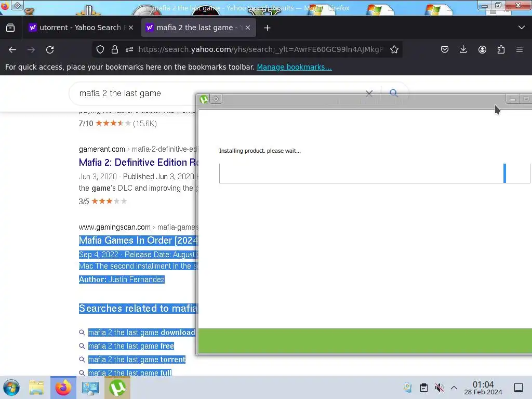Open the Manage bookmarks link
This screenshot has height=399, width=532.
[294, 67]
